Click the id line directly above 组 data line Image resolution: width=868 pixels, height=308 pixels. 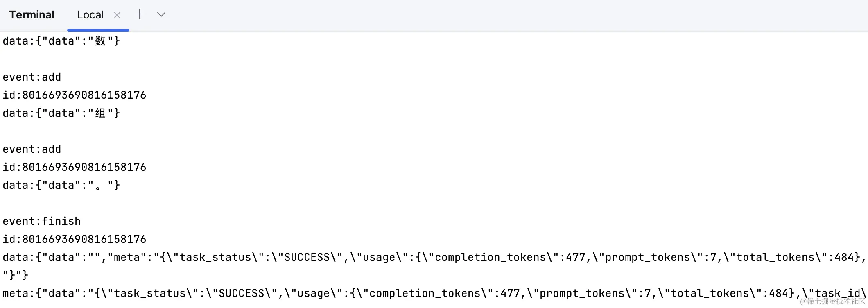tap(75, 95)
